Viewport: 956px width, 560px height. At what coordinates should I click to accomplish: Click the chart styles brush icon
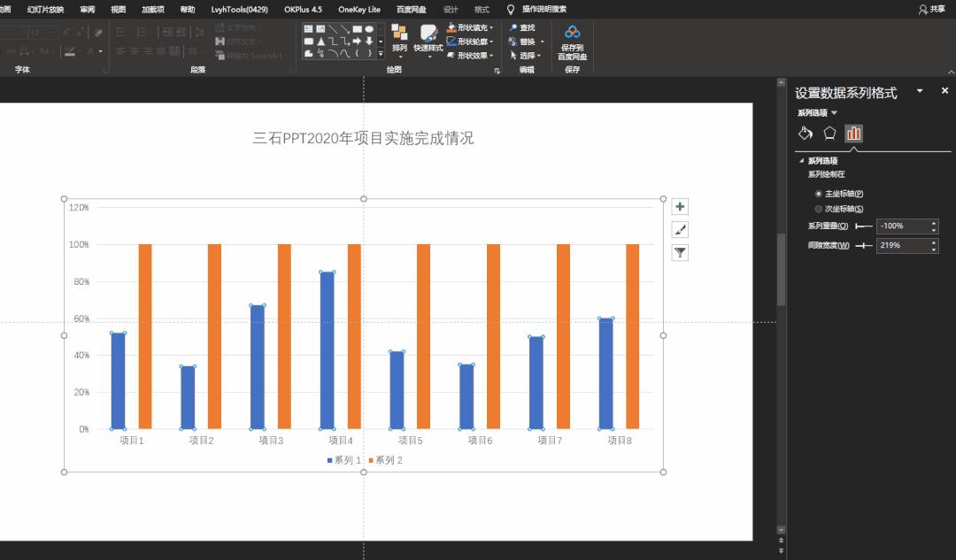pos(679,228)
